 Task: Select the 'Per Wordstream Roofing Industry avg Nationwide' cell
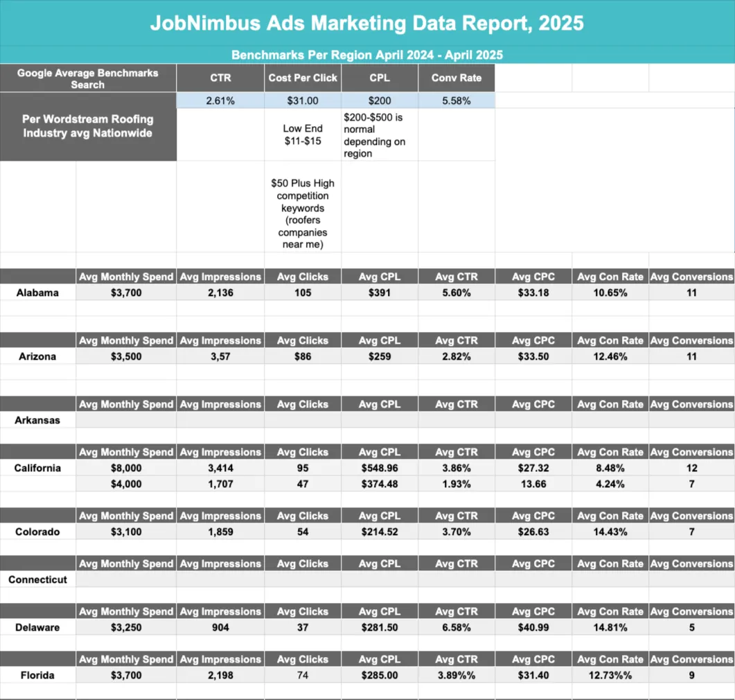click(88, 126)
